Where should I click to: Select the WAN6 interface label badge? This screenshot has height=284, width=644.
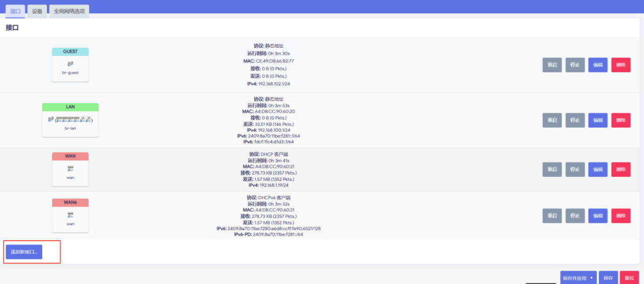click(x=70, y=203)
